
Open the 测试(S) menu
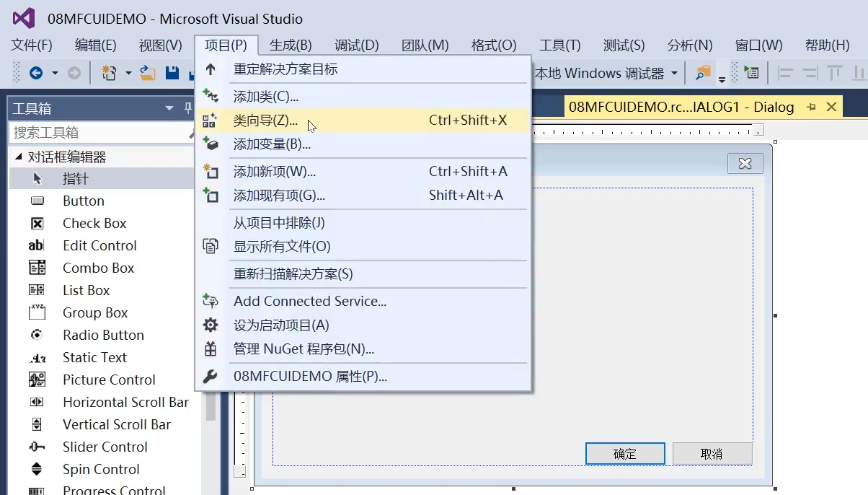[624, 45]
